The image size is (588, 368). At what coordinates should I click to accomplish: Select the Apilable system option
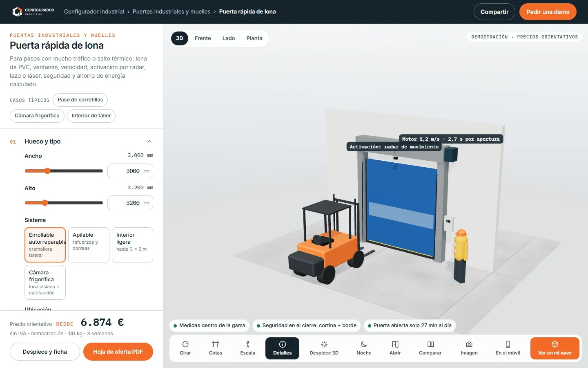(x=89, y=245)
